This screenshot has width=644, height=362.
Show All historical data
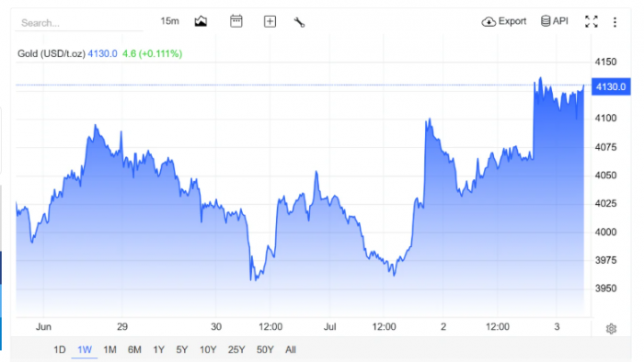tap(291, 350)
